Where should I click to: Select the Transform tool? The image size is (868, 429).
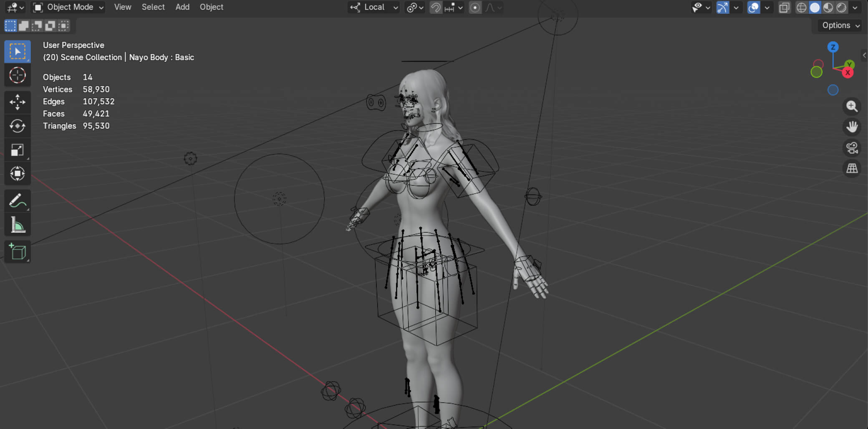(x=18, y=173)
